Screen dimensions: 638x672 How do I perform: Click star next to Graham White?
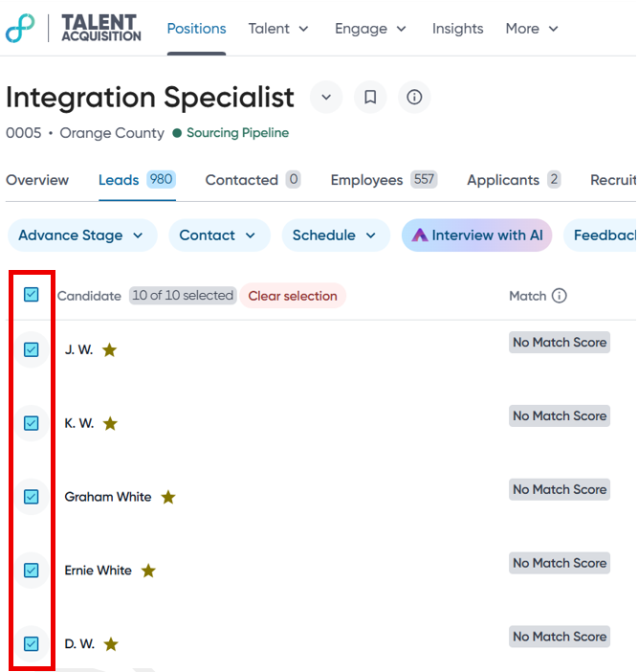168,497
